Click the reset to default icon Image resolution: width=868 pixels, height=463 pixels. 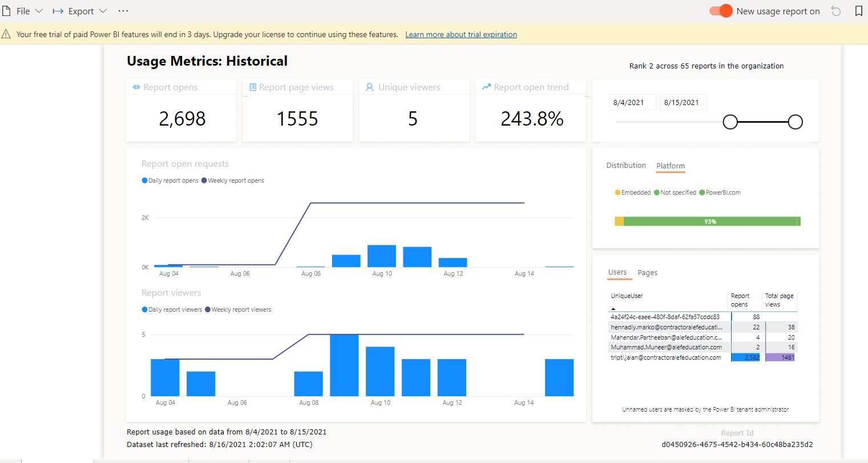(836, 11)
